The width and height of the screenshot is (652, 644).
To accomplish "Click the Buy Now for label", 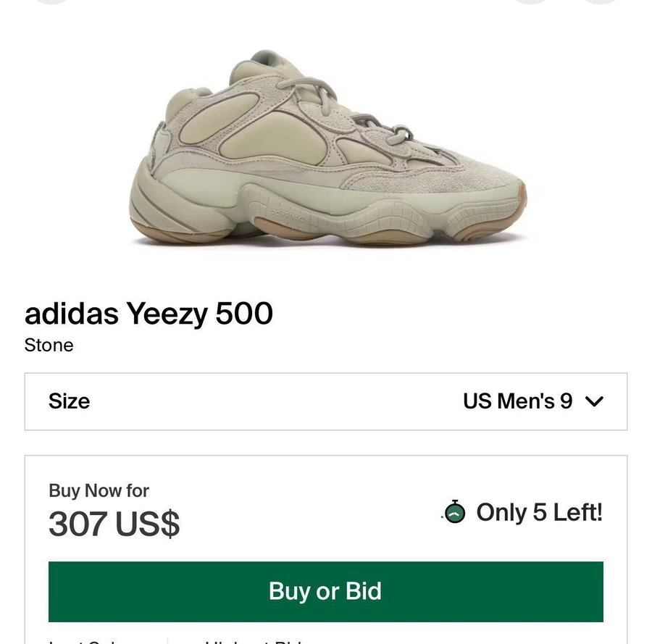I will pos(99,490).
